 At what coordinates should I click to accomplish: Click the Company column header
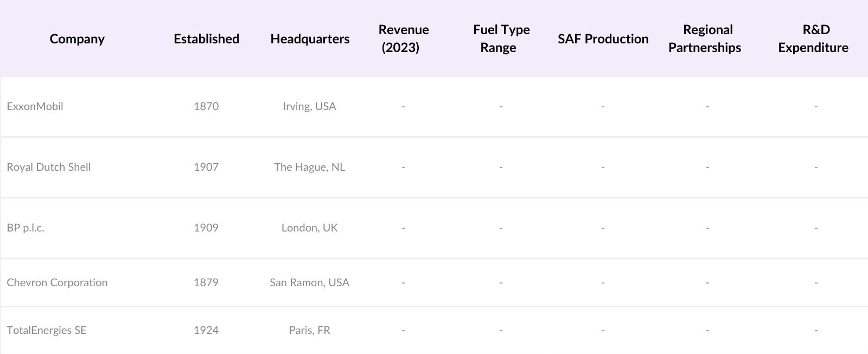tap(77, 39)
